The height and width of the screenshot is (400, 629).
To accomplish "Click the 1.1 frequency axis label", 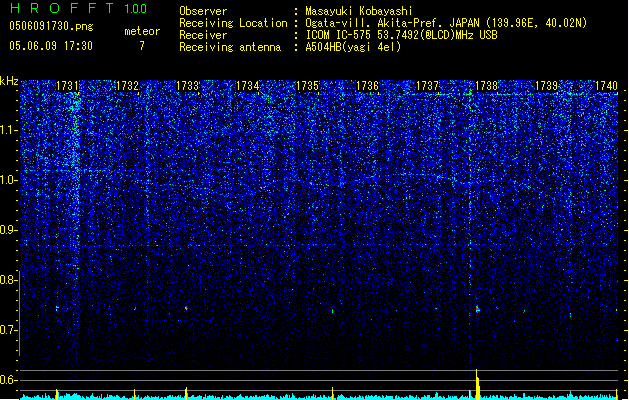I will pyautogui.click(x=9, y=130).
